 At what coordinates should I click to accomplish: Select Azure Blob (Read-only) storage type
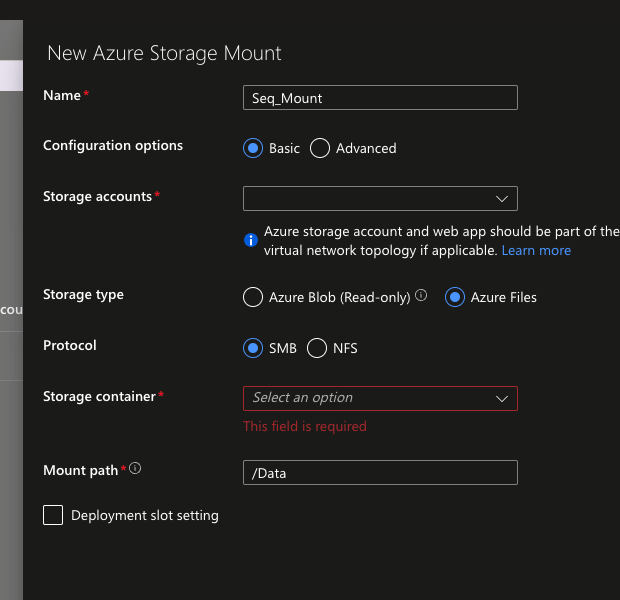tap(253, 297)
